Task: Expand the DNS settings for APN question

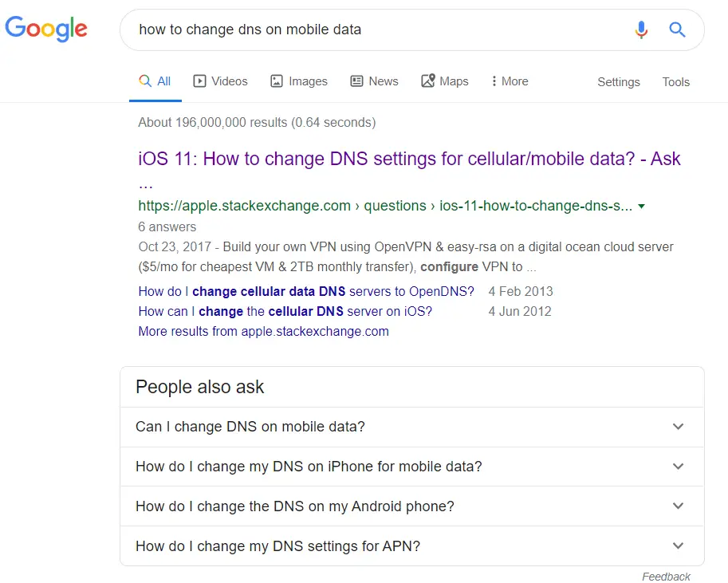Action: [411, 546]
